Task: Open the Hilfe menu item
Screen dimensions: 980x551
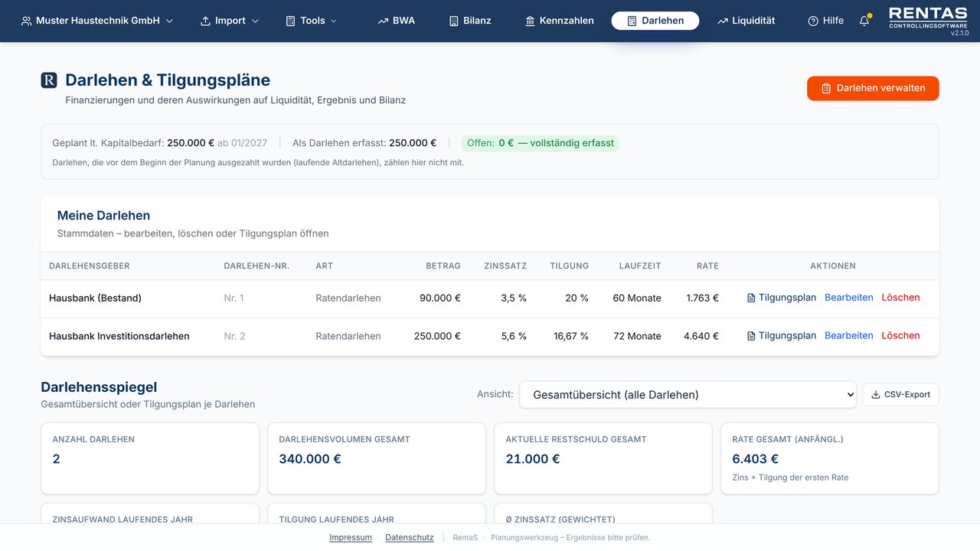Action: click(x=826, y=21)
